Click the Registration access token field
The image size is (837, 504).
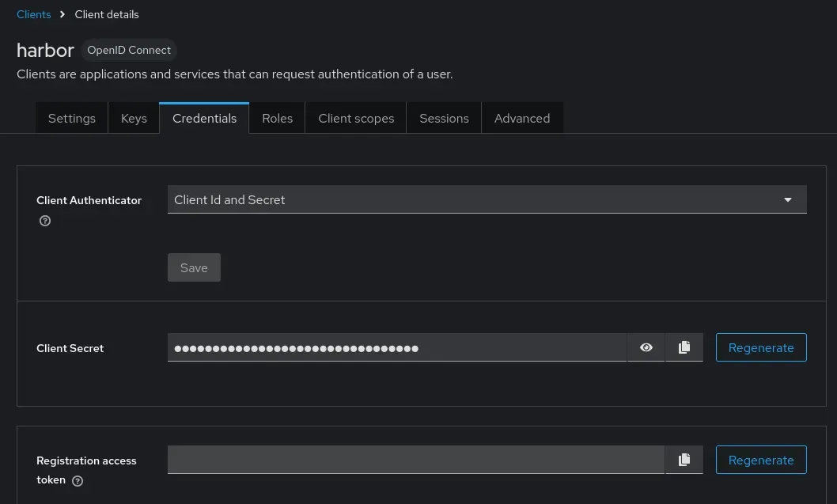pos(416,460)
